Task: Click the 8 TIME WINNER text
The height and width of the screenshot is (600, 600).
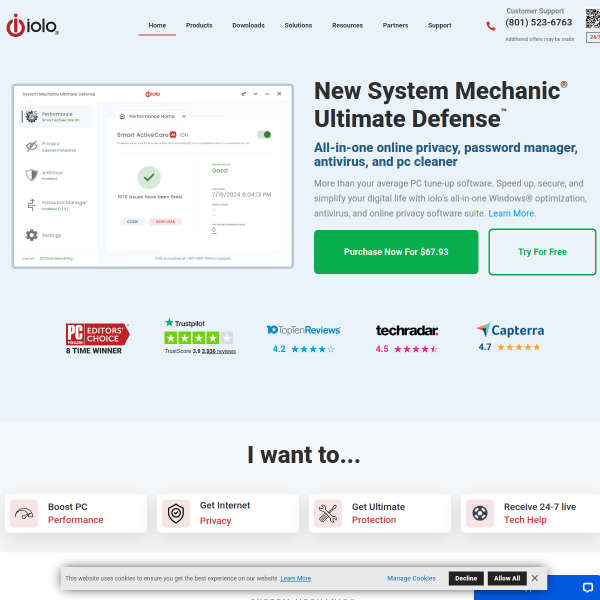Action: pos(94,351)
